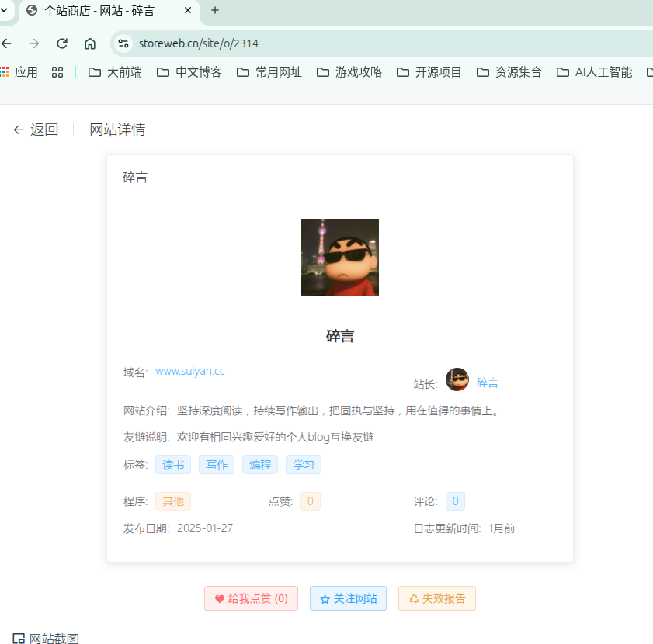This screenshot has height=644, width=653.
Task: Open a new browser tab
Action: (215, 10)
